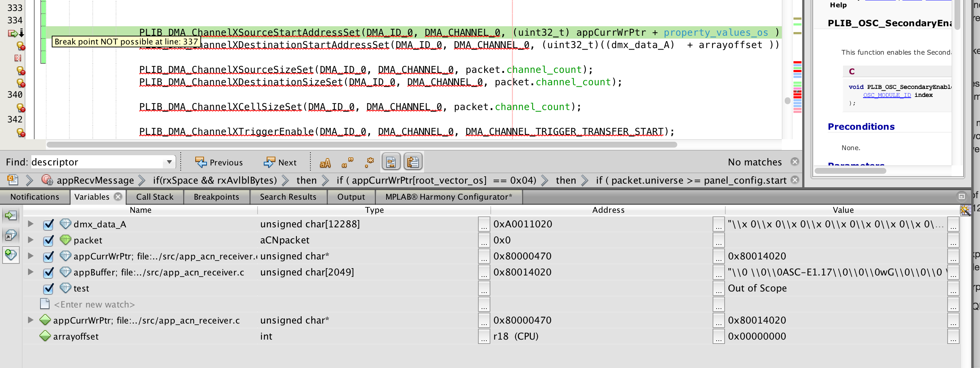Expand the dmx_data_A variable row
980x368 pixels.
point(31,224)
